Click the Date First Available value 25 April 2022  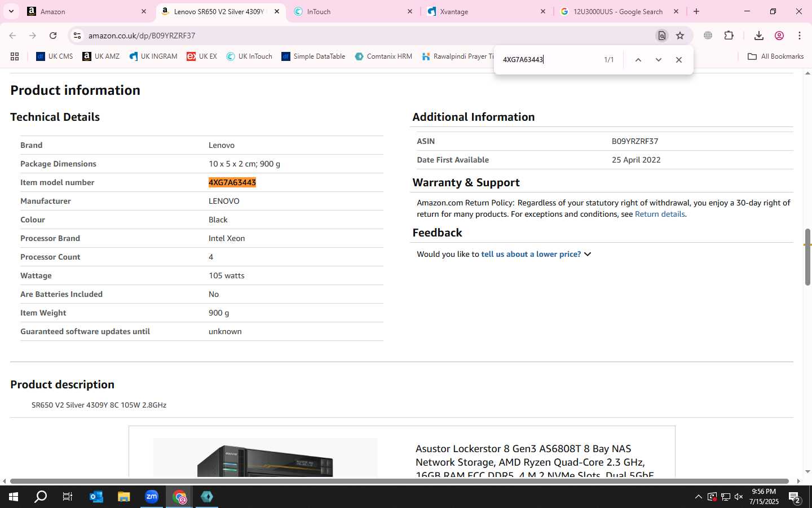pos(636,160)
